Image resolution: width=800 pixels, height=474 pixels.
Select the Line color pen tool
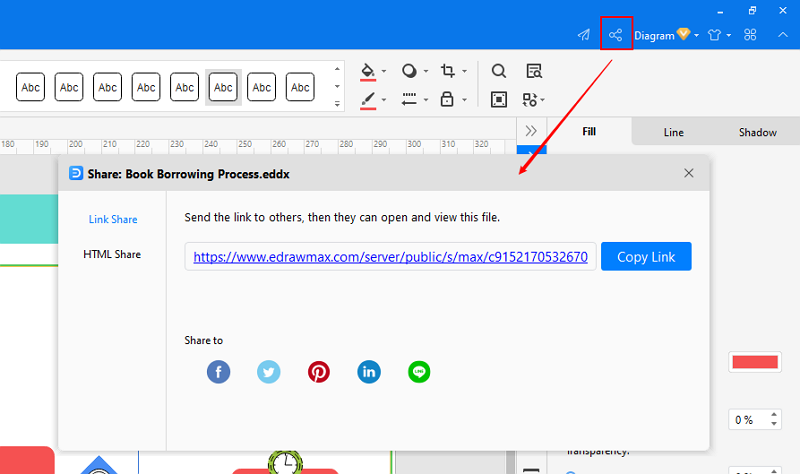(x=367, y=100)
